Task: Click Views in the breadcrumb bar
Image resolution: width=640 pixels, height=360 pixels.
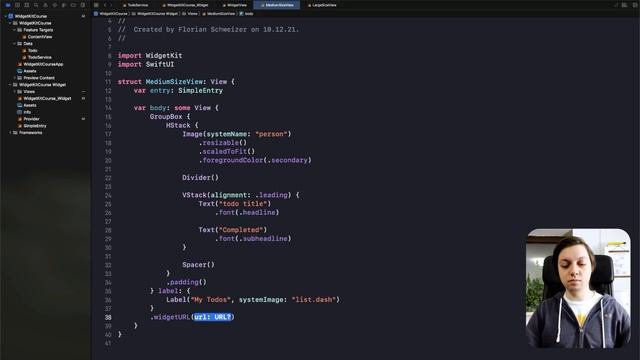Action: tap(190, 13)
